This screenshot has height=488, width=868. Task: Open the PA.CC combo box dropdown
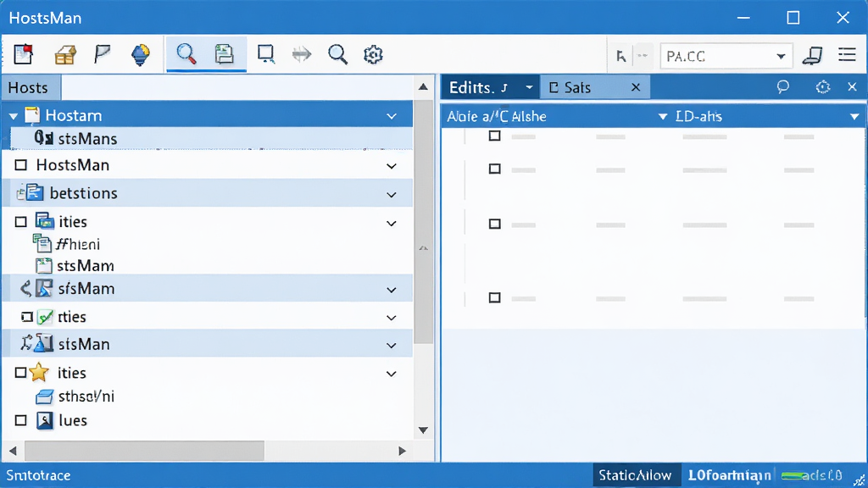pyautogui.click(x=781, y=57)
